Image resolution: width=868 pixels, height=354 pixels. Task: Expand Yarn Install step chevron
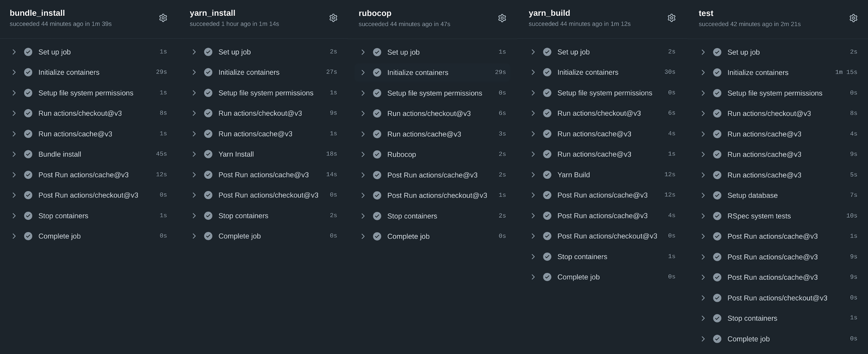tap(194, 154)
